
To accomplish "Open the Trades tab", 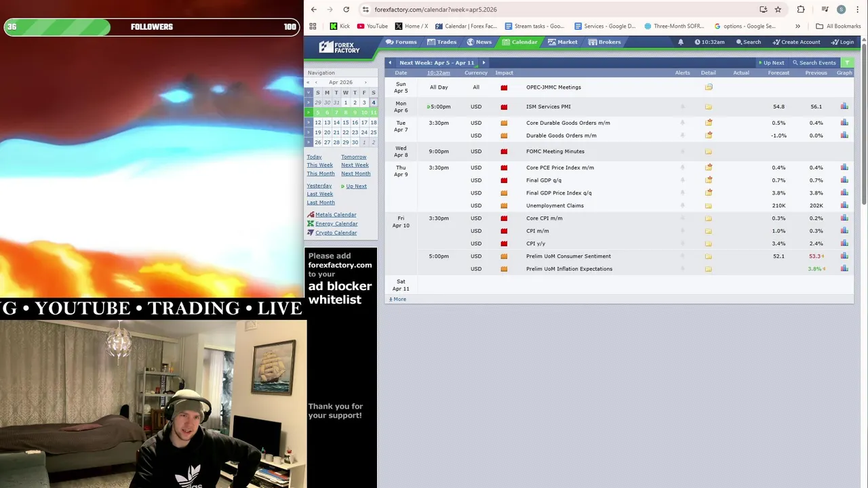I will coord(441,42).
